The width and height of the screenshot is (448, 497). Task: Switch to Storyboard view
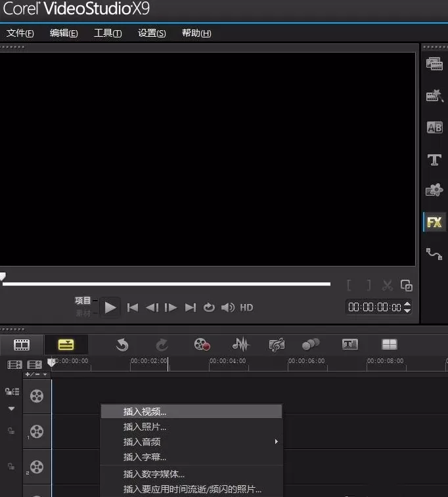(22, 345)
